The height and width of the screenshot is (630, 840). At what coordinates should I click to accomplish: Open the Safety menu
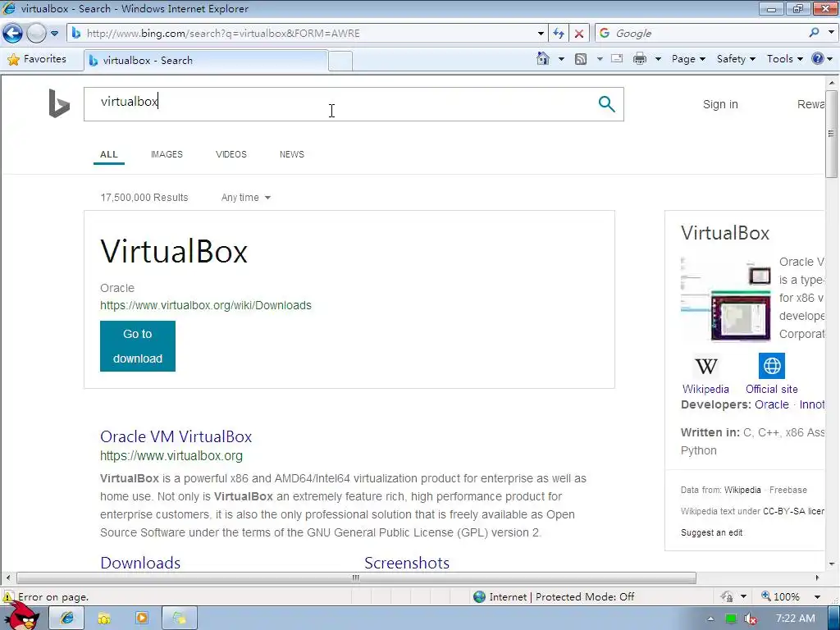(736, 59)
